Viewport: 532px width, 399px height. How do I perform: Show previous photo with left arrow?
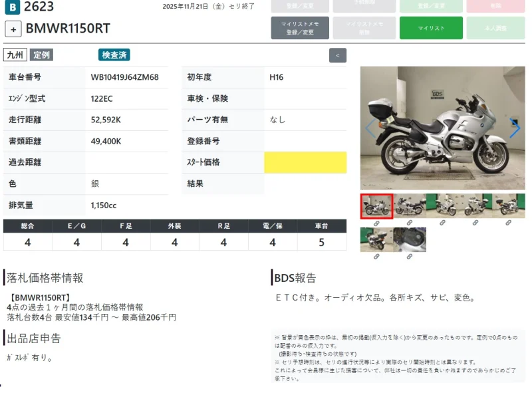click(370, 128)
